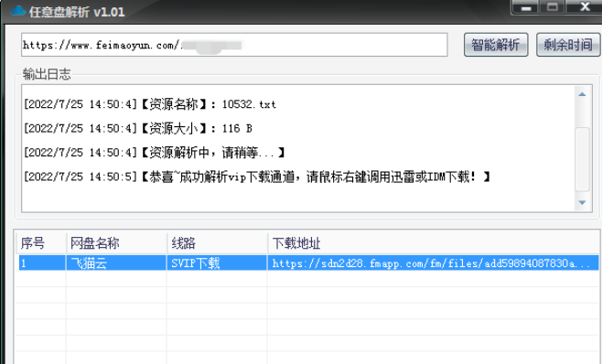
Task: Click the 序号 column header
Action: click(x=40, y=243)
